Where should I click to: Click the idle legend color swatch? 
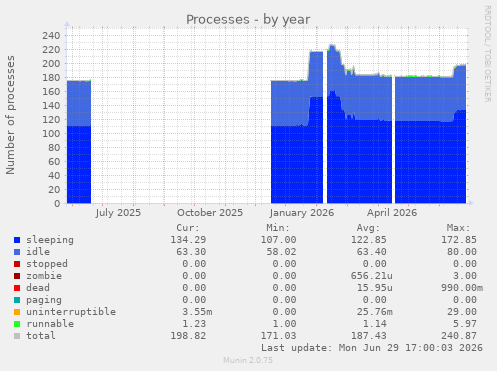pos(17,252)
